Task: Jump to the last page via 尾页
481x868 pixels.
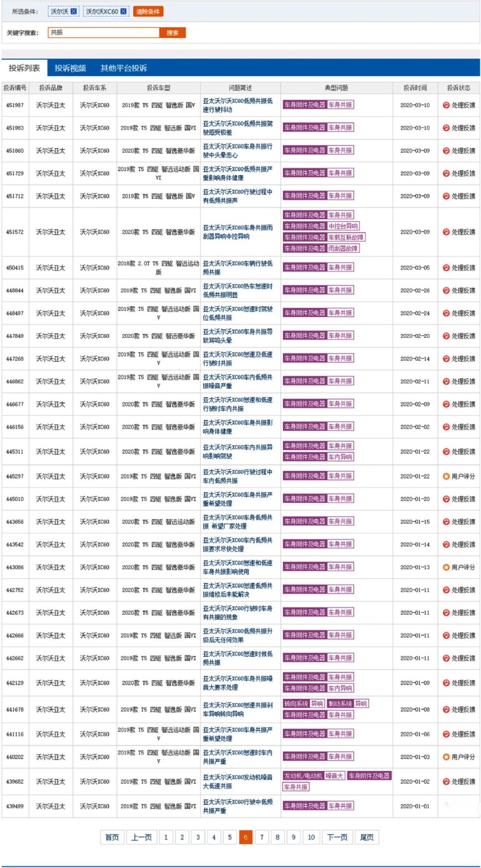Action: point(367,837)
